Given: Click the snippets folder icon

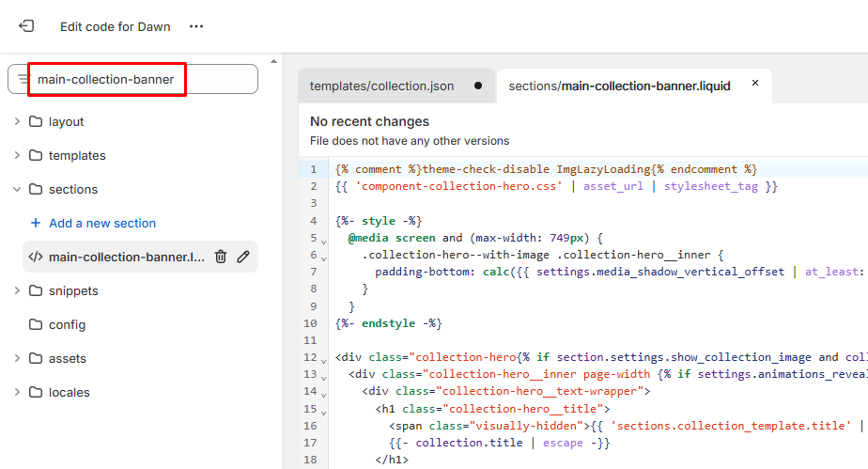Looking at the screenshot, I should pos(36,290).
